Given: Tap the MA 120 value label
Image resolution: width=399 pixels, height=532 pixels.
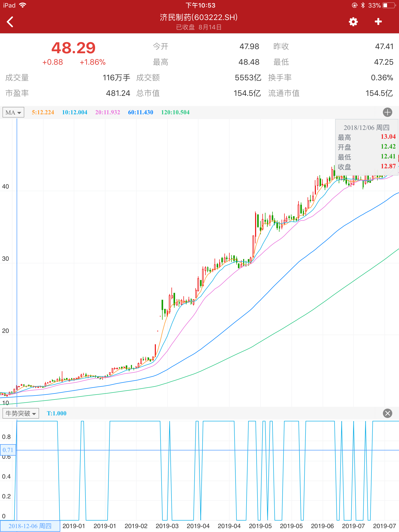Looking at the screenshot, I should [x=175, y=112].
